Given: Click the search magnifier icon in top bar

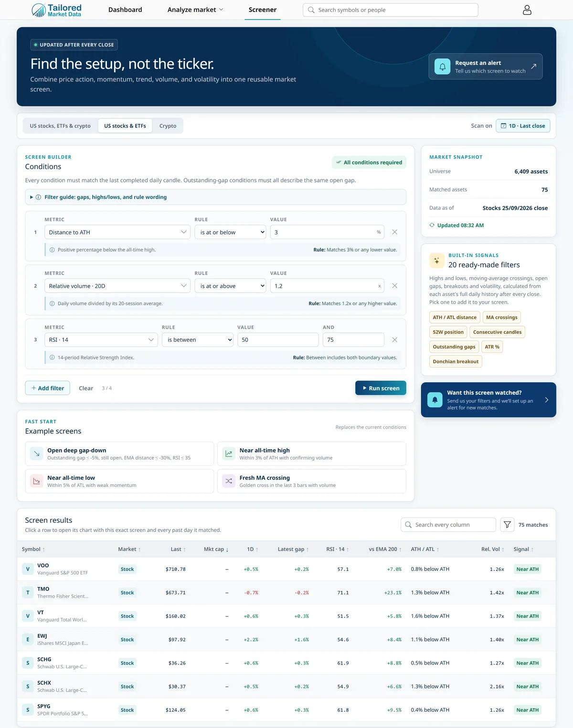Looking at the screenshot, I should 311,10.
